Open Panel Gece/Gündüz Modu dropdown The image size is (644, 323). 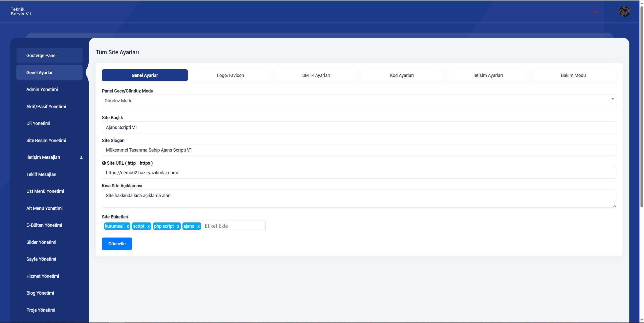coord(359,101)
